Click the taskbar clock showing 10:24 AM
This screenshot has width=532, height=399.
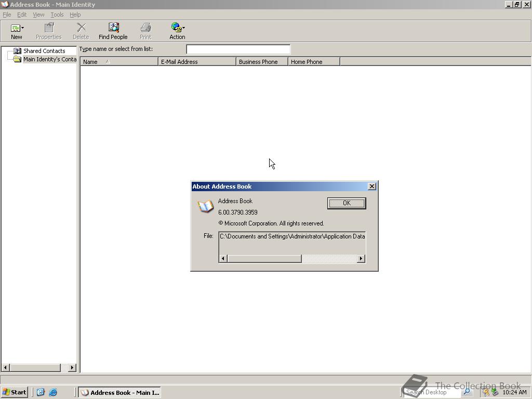515,392
